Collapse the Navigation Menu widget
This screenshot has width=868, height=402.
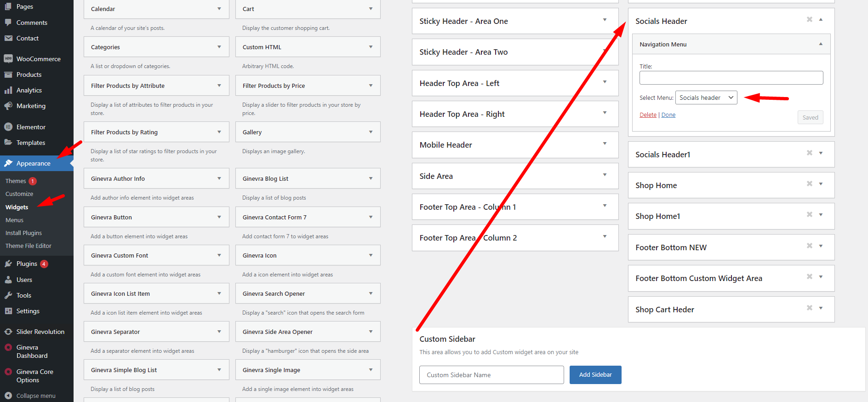pyautogui.click(x=821, y=44)
